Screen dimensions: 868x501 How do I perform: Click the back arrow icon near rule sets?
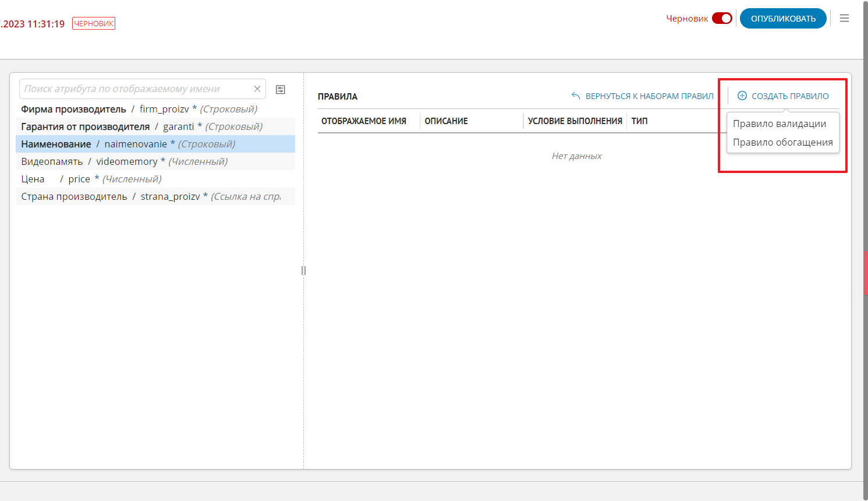[576, 96]
